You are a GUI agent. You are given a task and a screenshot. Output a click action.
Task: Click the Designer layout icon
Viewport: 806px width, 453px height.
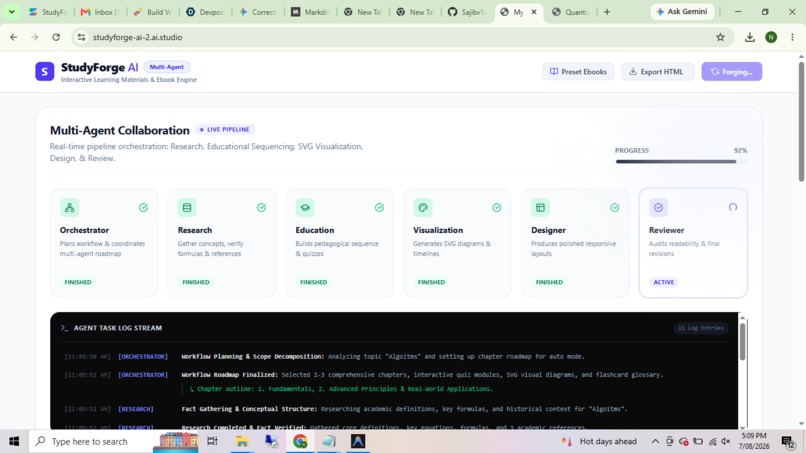[x=540, y=208]
